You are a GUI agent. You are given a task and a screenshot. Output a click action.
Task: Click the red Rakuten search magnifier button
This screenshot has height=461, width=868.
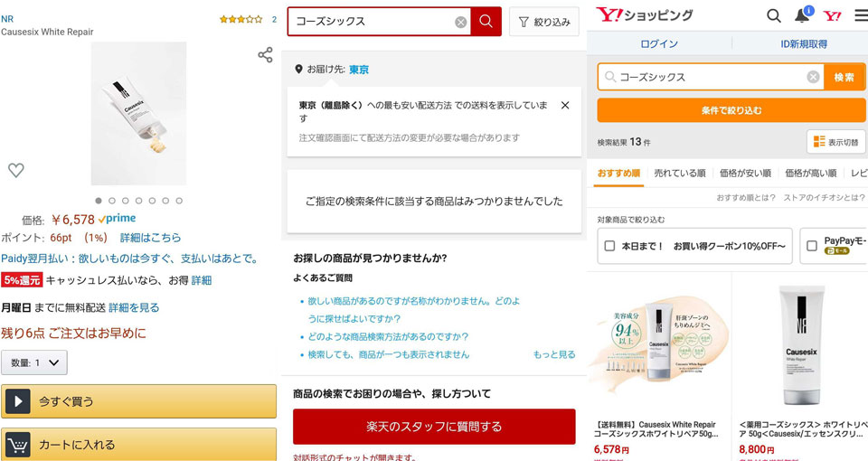(486, 22)
